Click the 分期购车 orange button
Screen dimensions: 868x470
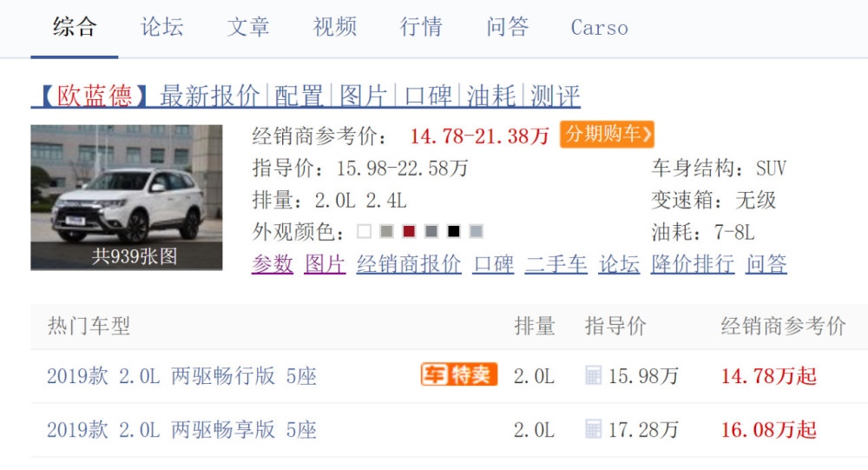607,134
